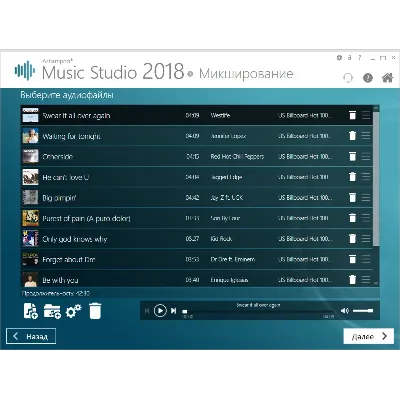
Task: Open help via the question mark circle
Action: (x=368, y=78)
